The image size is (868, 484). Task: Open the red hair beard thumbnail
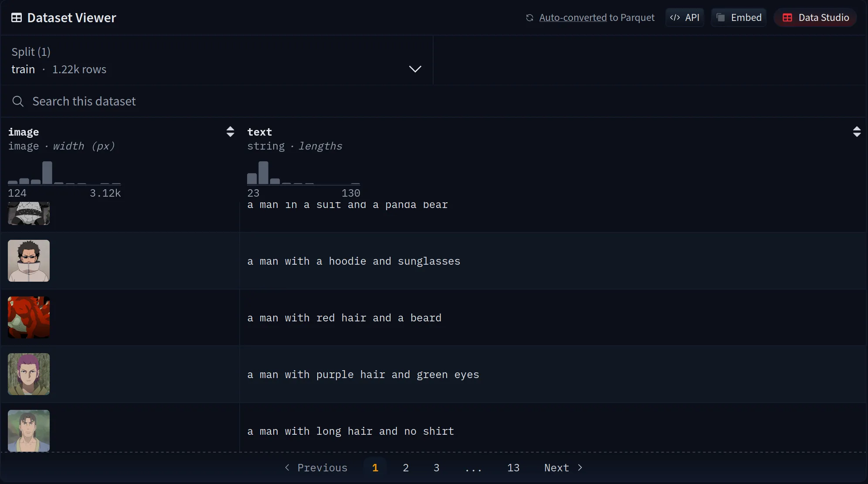click(x=29, y=317)
